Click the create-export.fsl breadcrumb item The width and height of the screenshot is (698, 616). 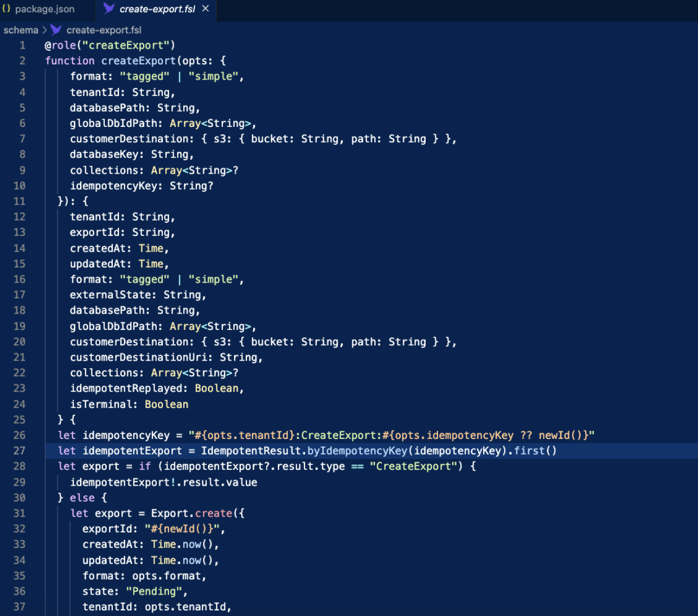[104, 30]
